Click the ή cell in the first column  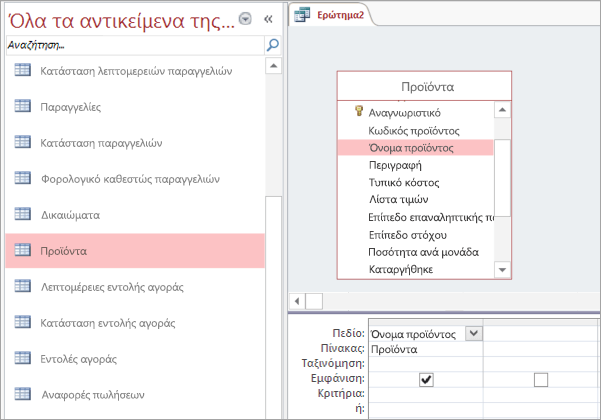pyautogui.click(x=425, y=409)
